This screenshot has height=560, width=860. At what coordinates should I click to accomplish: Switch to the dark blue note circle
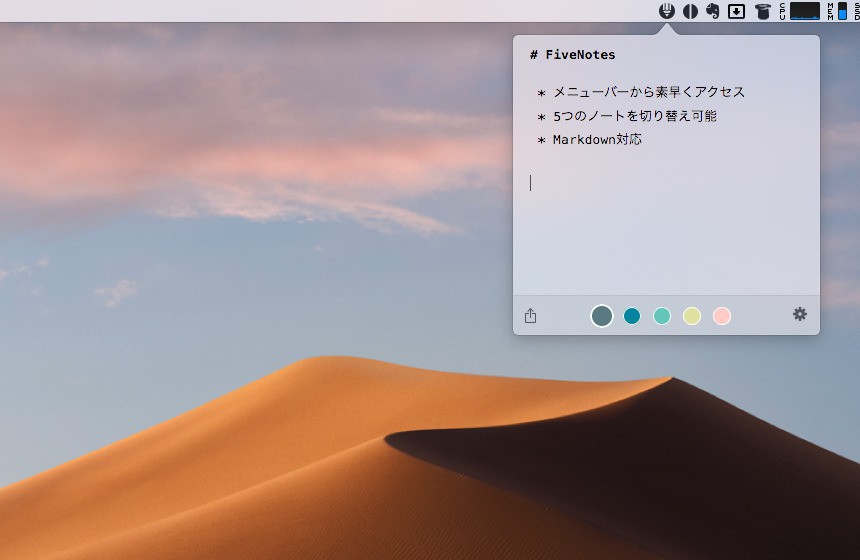(x=632, y=316)
